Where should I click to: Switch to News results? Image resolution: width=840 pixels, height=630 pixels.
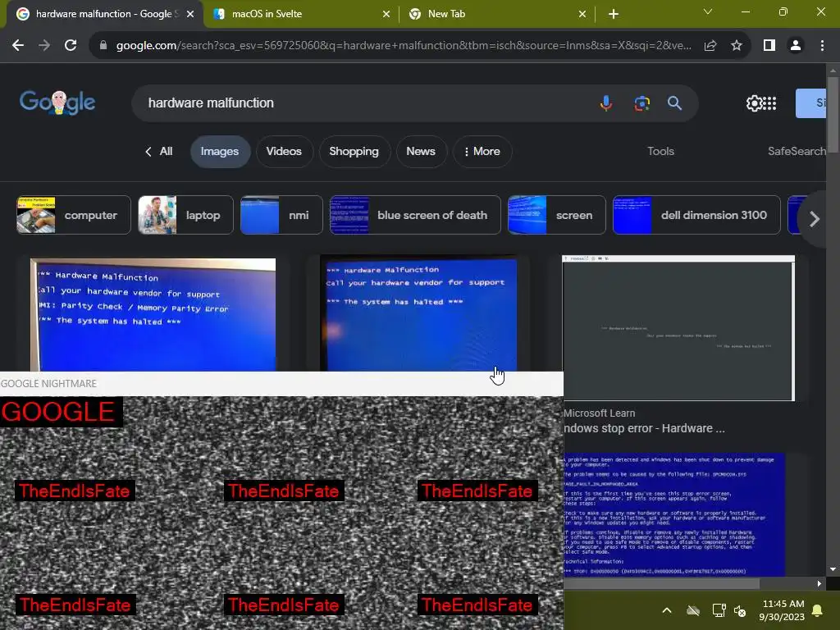point(421,152)
